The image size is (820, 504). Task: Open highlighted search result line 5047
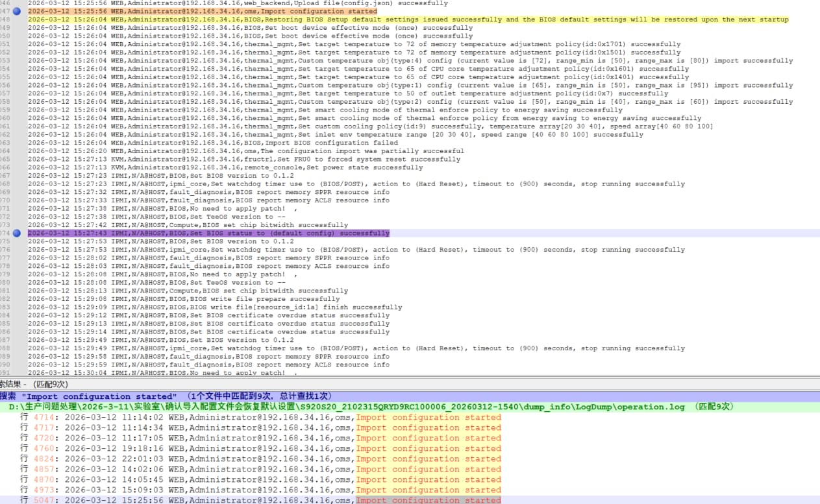(x=260, y=500)
